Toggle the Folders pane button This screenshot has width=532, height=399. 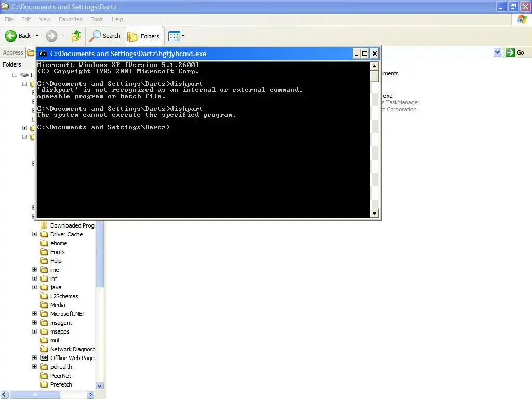pos(144,36)
